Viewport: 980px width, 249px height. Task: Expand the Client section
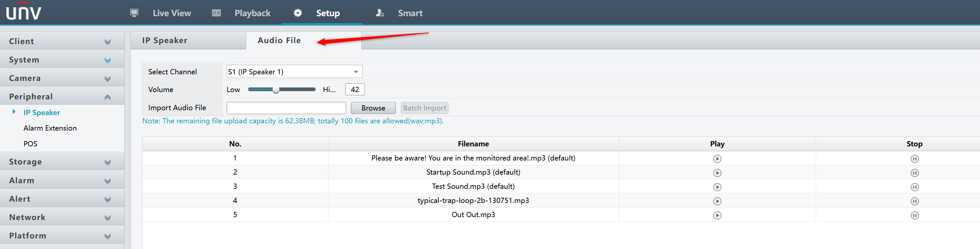[x=62, y=41]
